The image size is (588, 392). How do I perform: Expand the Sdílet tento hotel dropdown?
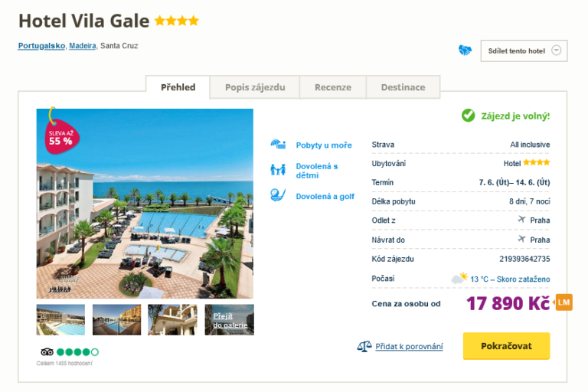pyautogui.click(x=557, y=51)
